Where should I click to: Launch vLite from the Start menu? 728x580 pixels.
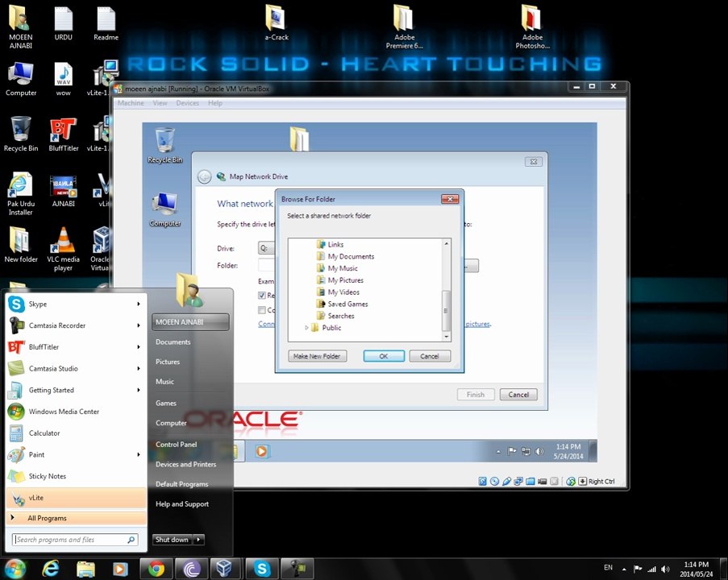click(76, 498)
